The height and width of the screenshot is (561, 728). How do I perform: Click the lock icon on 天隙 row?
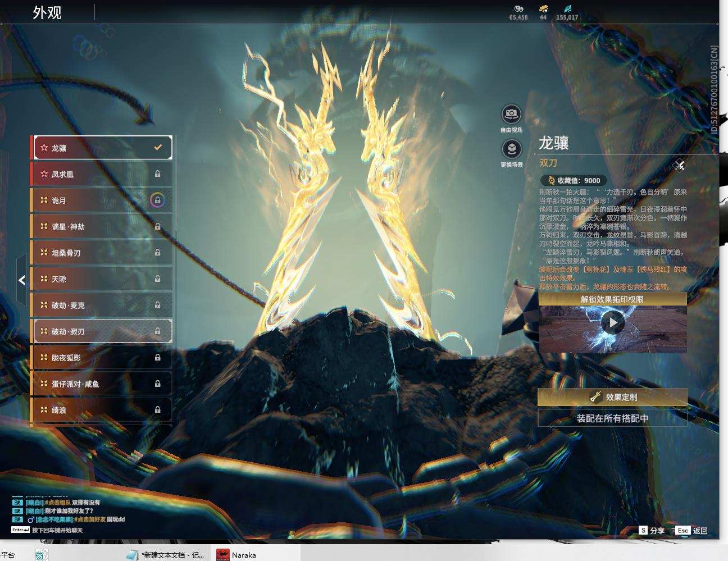[158, 279]
